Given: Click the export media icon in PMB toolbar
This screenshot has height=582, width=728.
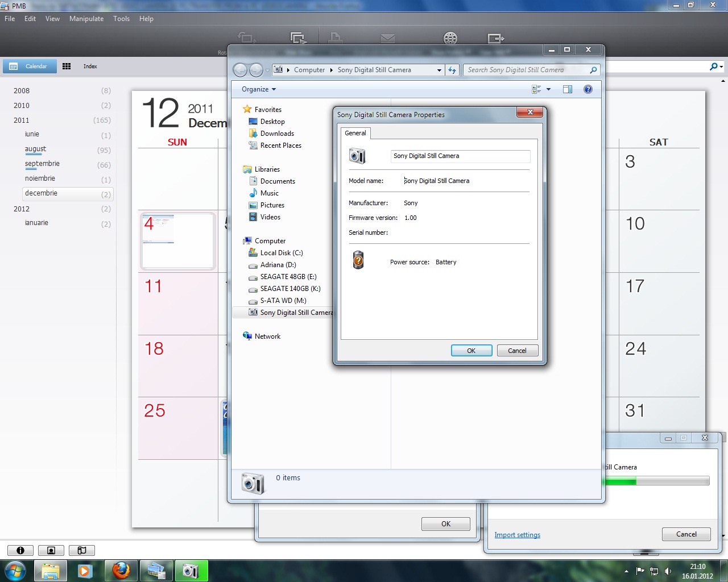Looking at the screenshot, I should (x=496, y=38).
